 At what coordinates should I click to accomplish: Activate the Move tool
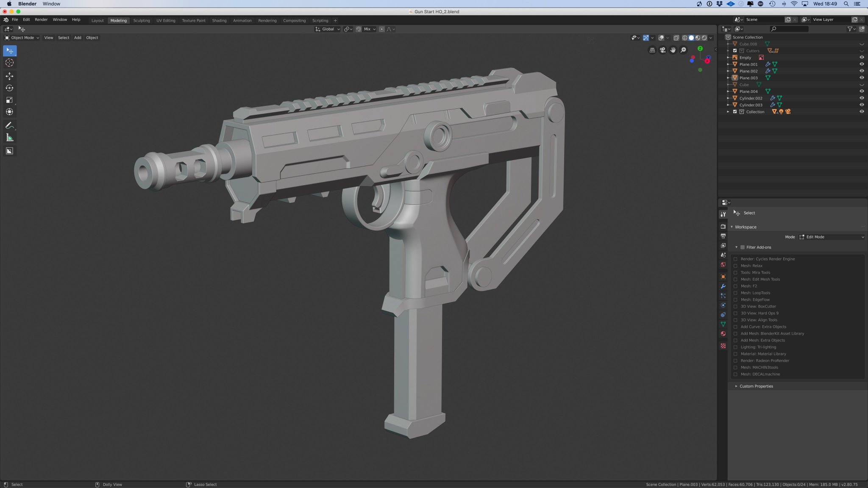click(9, 76)
